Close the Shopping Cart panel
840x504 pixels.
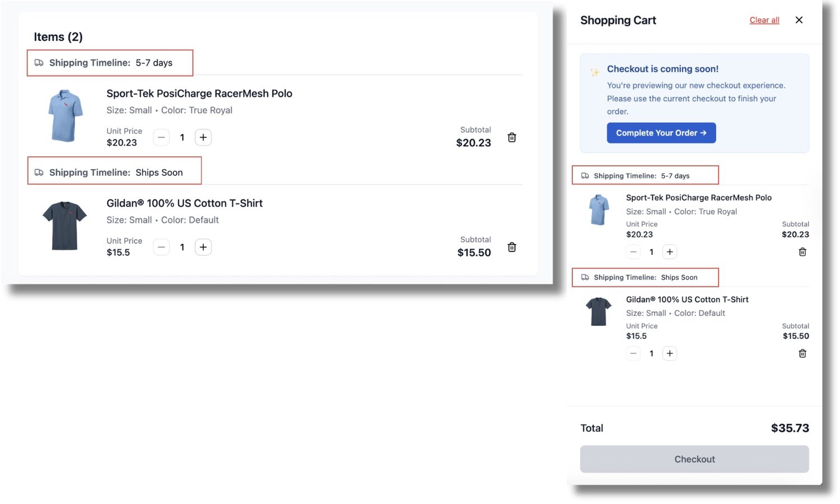[x=799, y=20]
